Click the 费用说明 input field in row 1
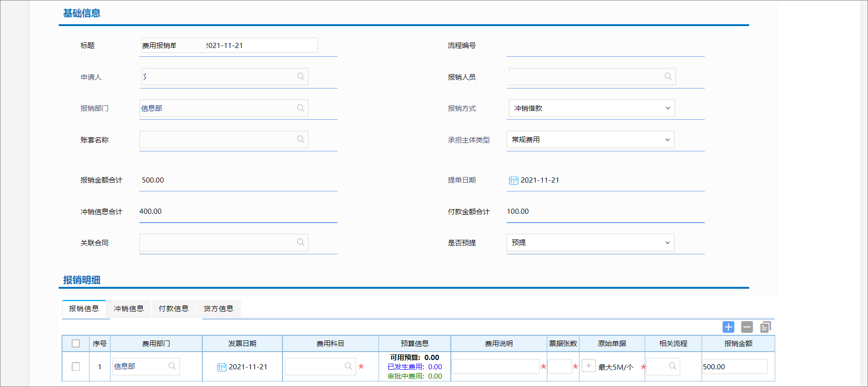 [x=495, y=367]
